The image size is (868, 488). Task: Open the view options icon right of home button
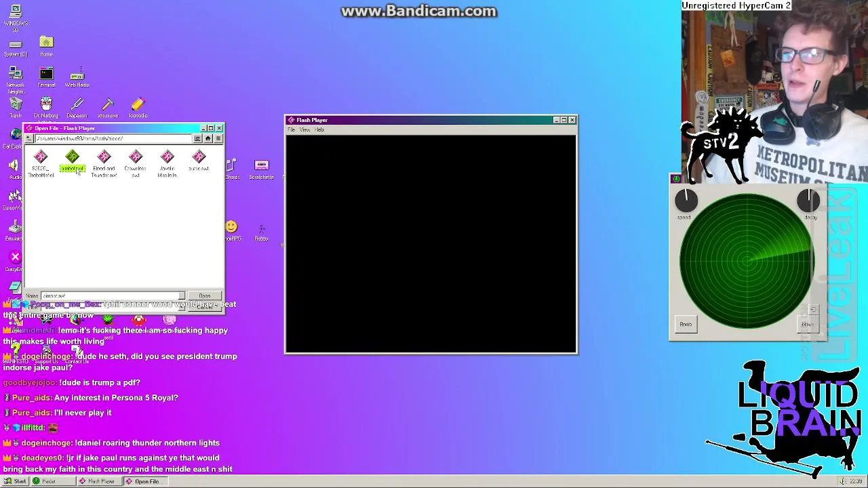[x=218, y=139]
